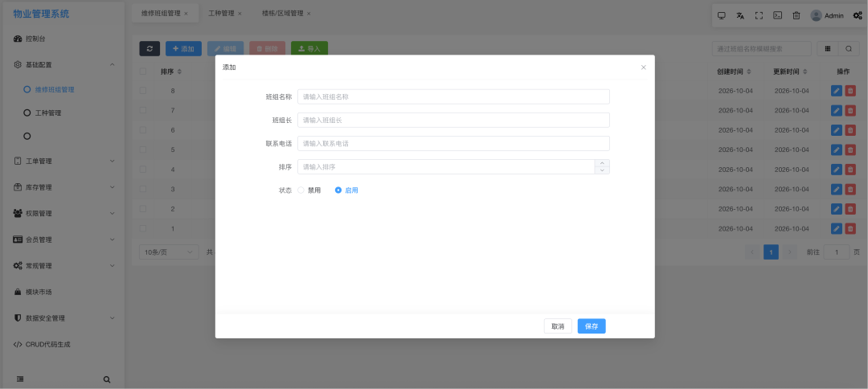Click edit pencil icon for row 5
Image resolution: width=868 pixels, height=389 pixels.
click(837, 150)
